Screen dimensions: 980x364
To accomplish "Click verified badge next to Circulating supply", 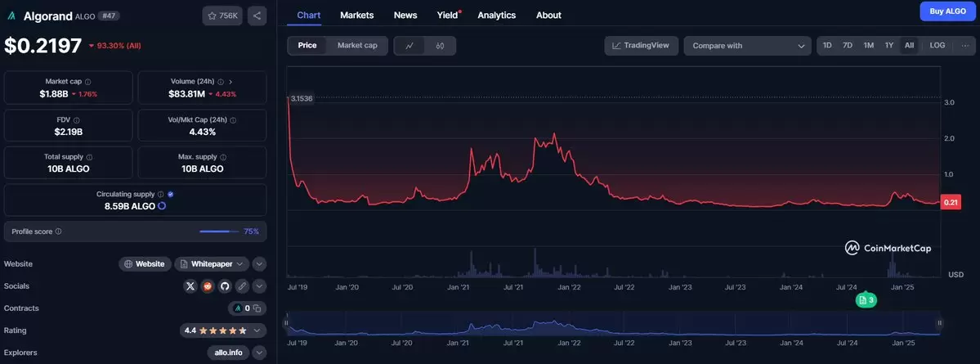I will (x=171, y=195).
